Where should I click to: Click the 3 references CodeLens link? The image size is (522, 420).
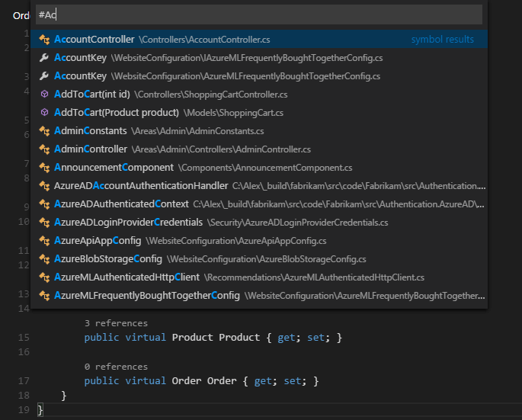click(x=116, y=323)
